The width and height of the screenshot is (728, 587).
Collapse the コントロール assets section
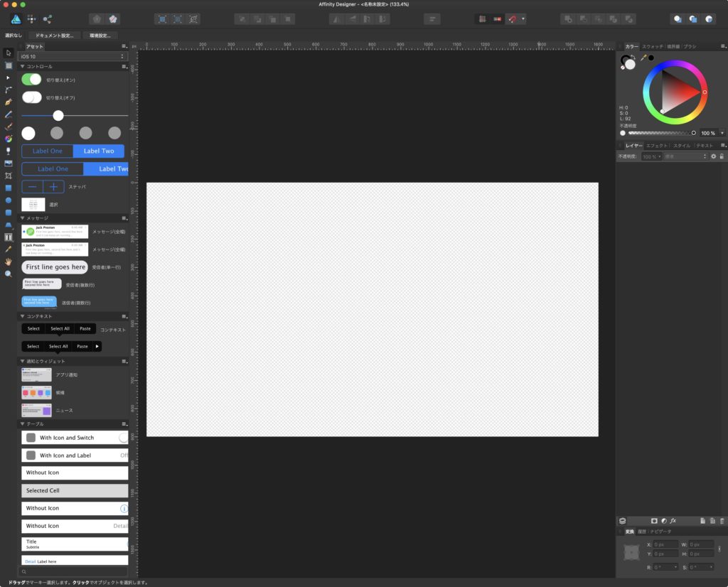[x=22, y=66]
